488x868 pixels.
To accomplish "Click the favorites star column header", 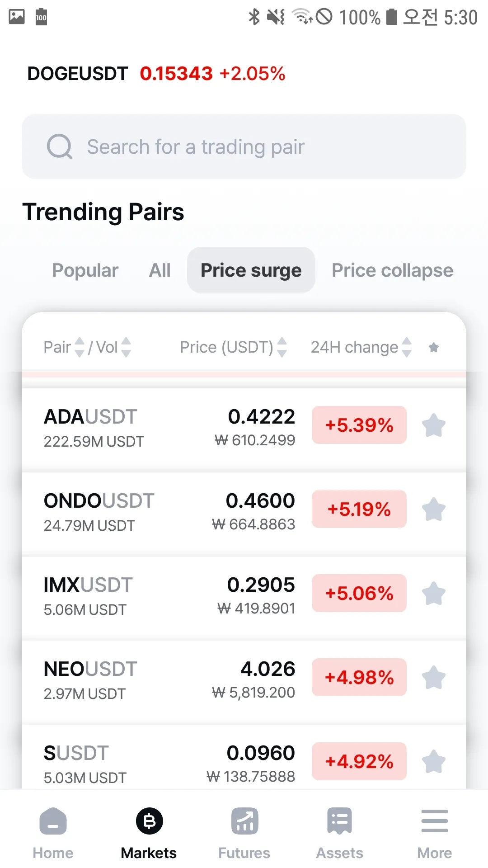I will point(434,347).
